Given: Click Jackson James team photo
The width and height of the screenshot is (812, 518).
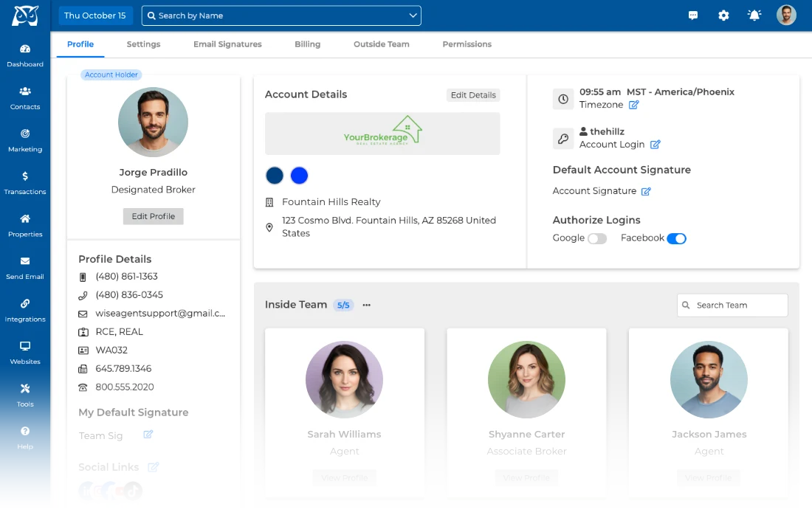Looking at the screenshot, I should 709,379.
